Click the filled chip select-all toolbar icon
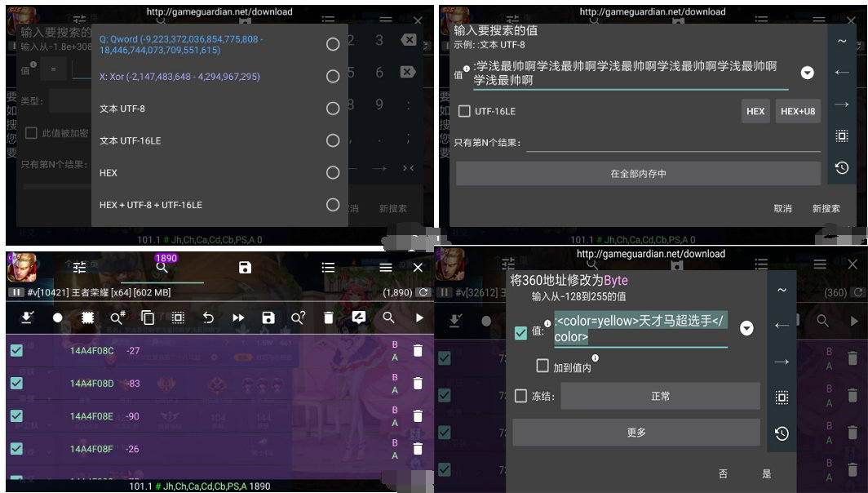The width and height of the screenshot is (868, 493). [x=87, y=318]
